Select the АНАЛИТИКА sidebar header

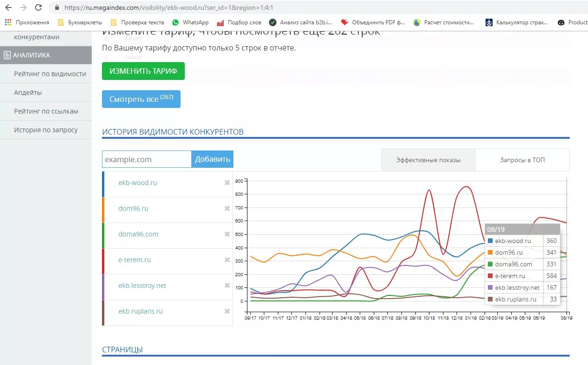pos(46,55)
